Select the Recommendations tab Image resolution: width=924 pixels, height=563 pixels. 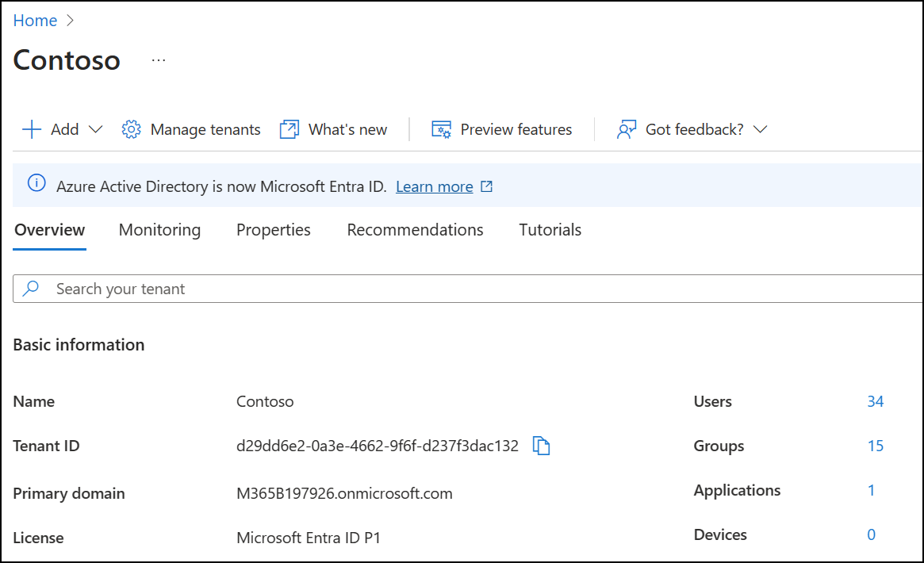[415, 230]
